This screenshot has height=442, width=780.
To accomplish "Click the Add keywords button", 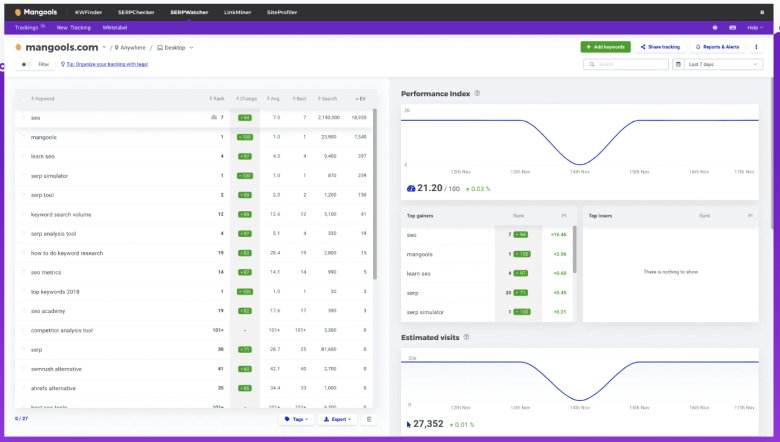I will (605, 47).
